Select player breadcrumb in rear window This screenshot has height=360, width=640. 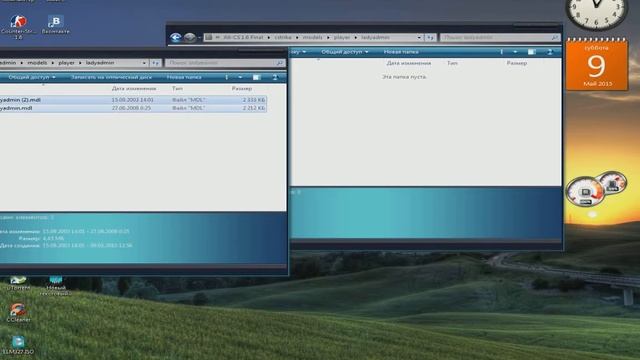coord(342,37)
